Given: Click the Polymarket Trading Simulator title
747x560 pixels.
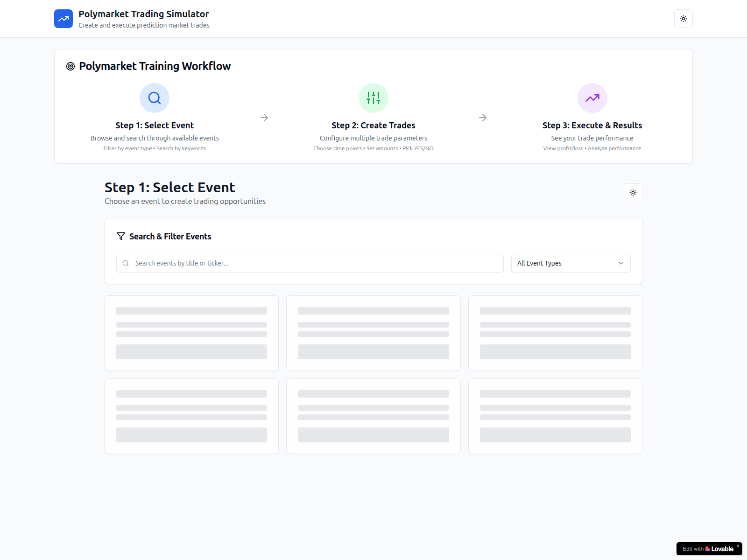Looking at the screenshot, I should pyautogui.click(x=144, y=14).
